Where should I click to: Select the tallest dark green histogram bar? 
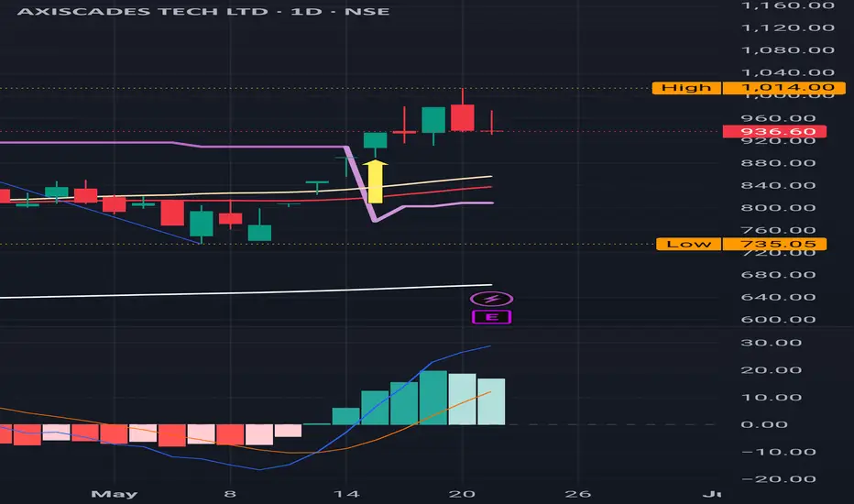click(433, 398)
